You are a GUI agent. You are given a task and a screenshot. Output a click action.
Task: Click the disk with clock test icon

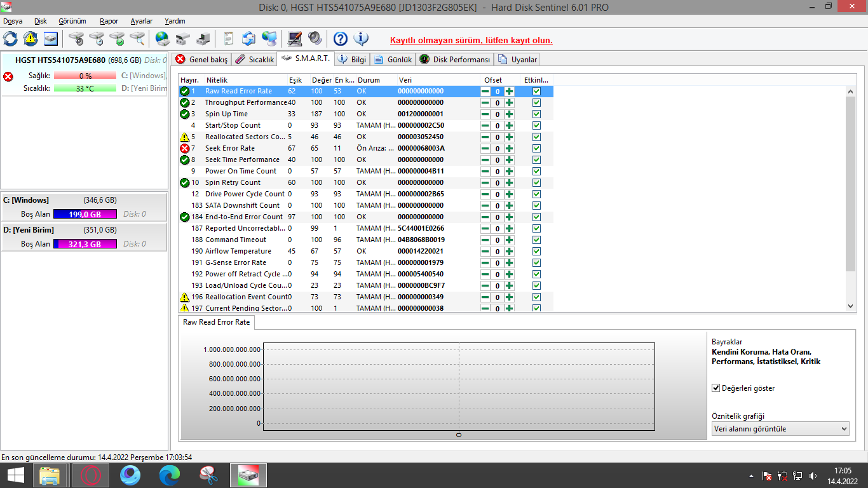coord(97,39)
